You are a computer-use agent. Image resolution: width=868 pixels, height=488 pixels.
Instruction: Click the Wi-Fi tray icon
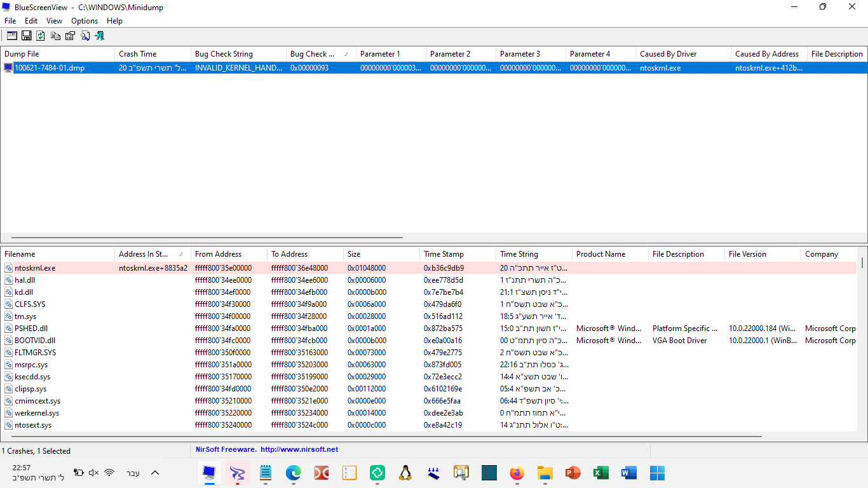(109, 473)
